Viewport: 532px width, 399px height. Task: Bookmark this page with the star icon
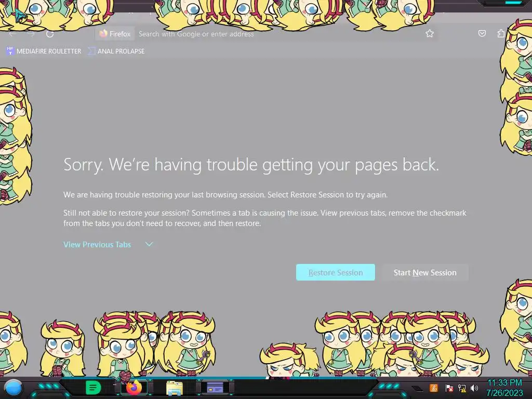[x=430, y=33]
